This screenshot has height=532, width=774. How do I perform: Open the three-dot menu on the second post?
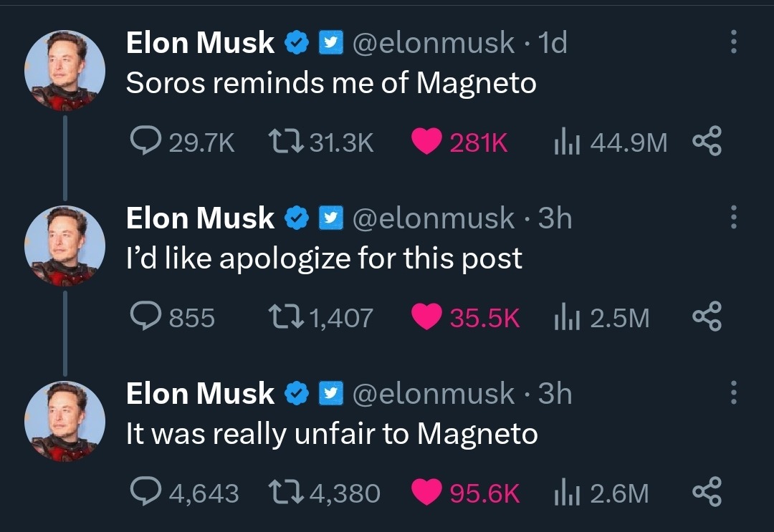point(733,218)
